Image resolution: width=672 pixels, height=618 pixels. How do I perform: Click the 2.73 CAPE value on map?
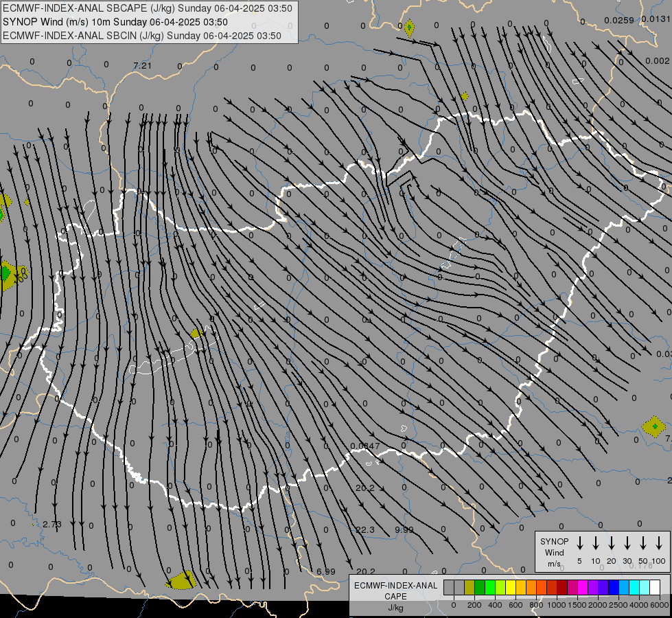52,524
